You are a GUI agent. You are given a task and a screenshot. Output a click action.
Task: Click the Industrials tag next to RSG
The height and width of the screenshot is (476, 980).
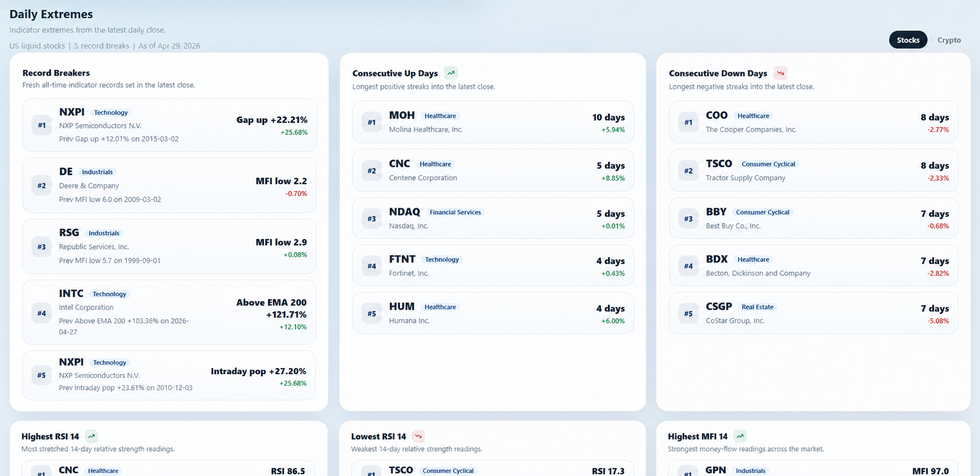(104, 233)
